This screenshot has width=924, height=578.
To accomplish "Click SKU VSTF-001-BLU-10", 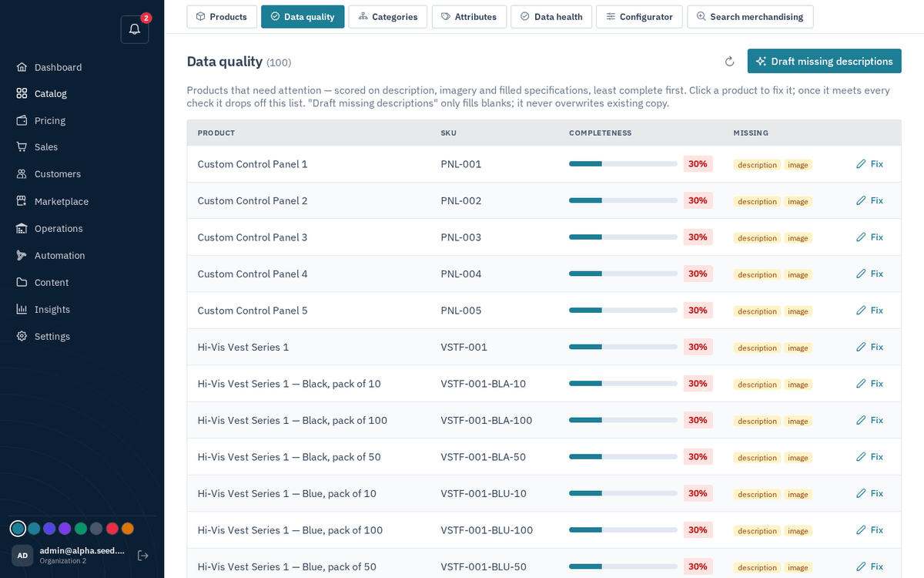I will click(x=484, y=493).
